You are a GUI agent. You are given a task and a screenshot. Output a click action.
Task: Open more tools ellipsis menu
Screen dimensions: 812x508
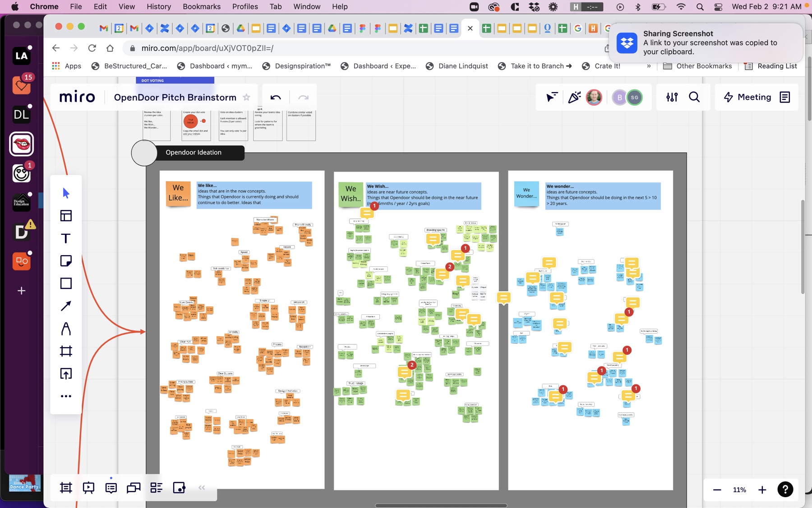[x=66, y=396]
